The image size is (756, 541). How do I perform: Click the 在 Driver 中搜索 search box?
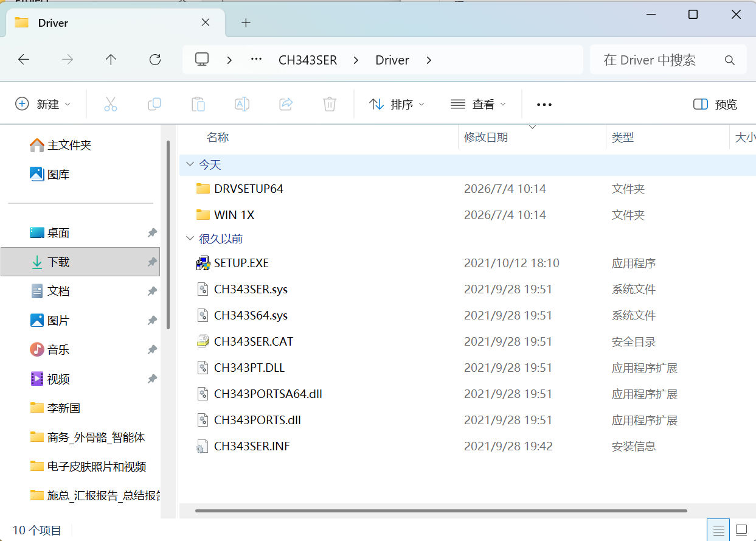click(x=668, y=60)
